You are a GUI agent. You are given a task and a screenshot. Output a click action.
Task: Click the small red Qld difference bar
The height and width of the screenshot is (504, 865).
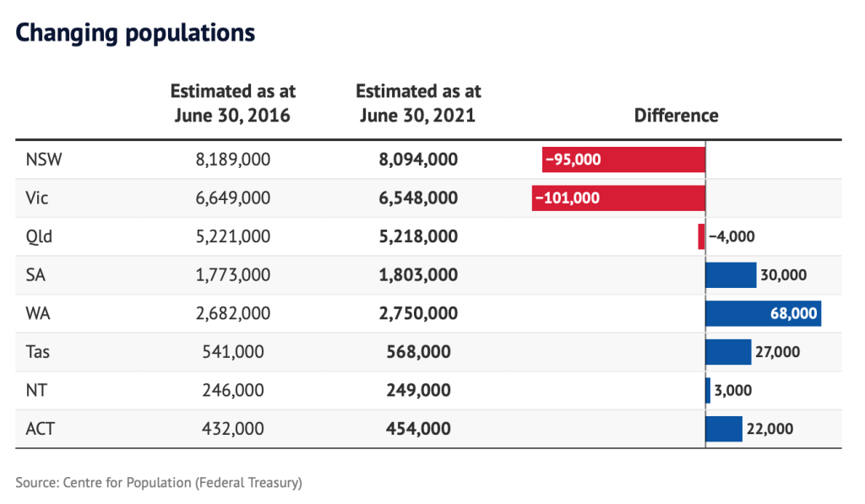point(701,236)
